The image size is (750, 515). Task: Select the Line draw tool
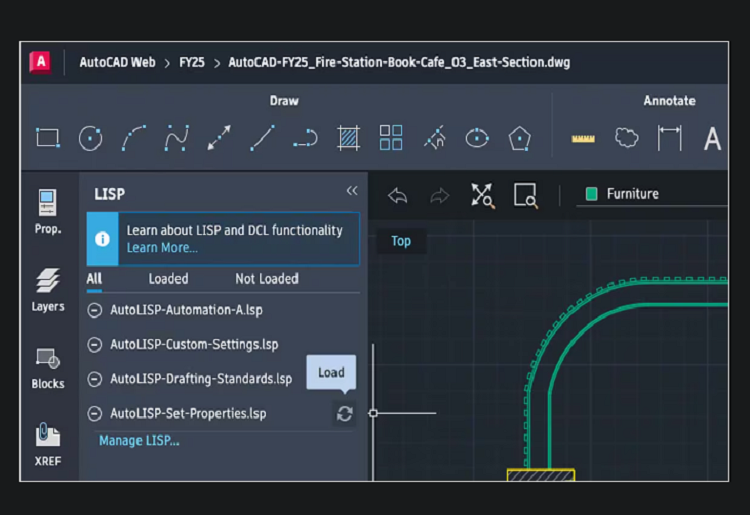click(x=262, y=138)
